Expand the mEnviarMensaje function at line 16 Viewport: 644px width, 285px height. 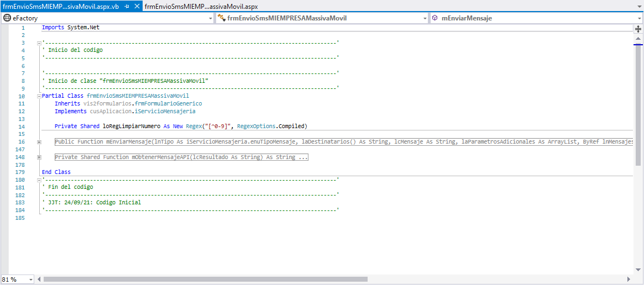pyautogui.click(x=39, y=142)
